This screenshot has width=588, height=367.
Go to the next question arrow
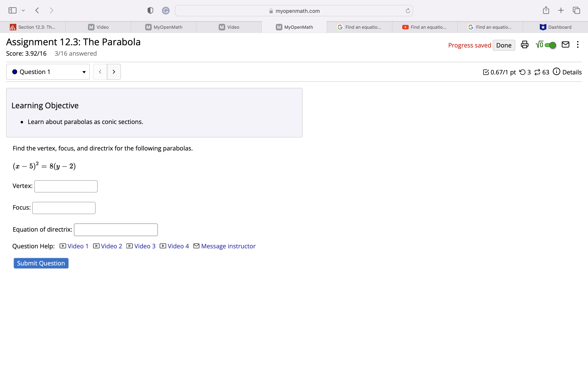point(114,72)
